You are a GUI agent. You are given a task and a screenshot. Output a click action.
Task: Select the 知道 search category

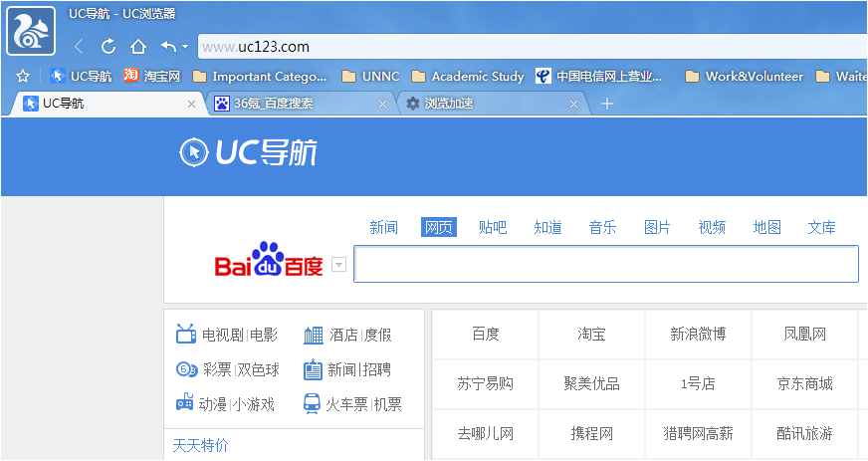pos(548,227)
